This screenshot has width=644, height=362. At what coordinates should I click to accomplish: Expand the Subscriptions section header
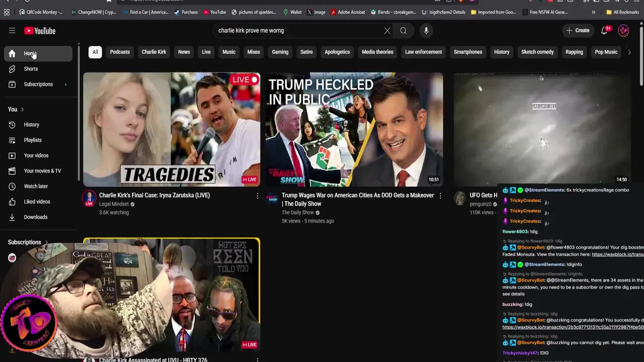28,242
